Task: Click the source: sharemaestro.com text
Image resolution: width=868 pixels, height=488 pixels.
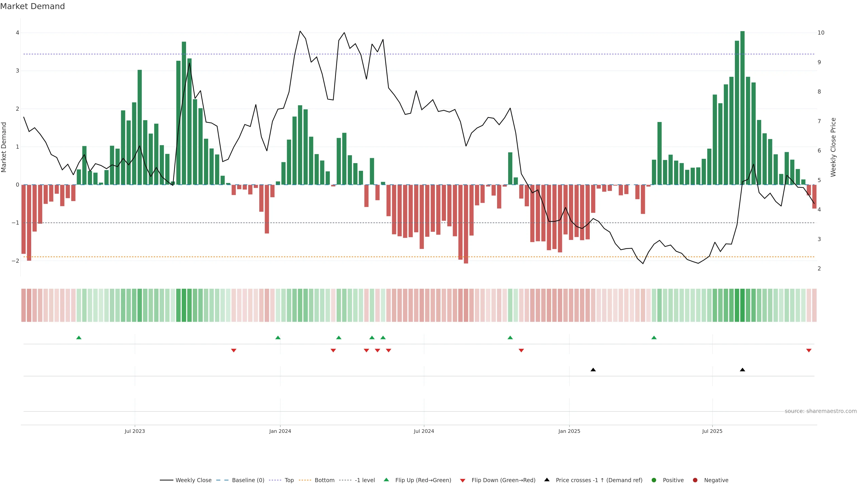Action: tap(821, 411)
